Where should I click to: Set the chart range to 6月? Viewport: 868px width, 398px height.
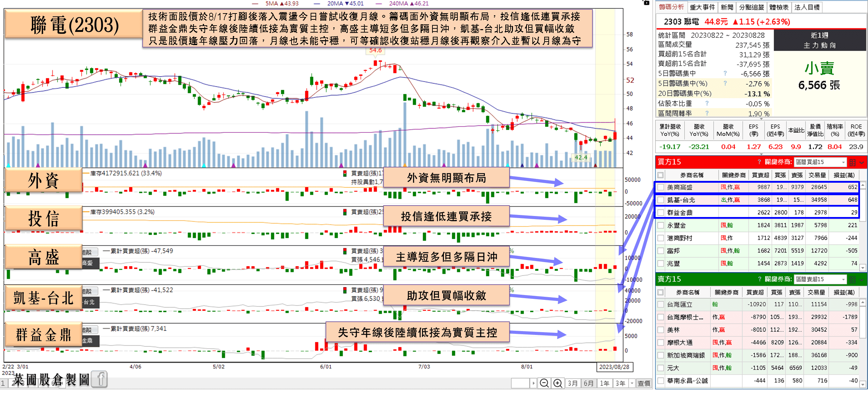(x=589, y=383)
